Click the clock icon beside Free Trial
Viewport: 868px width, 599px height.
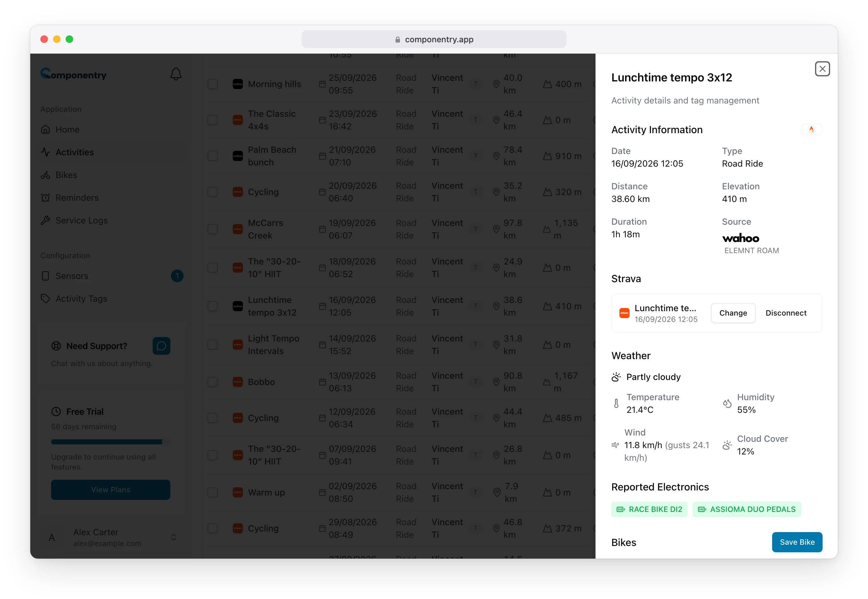(x=56, y=412)
